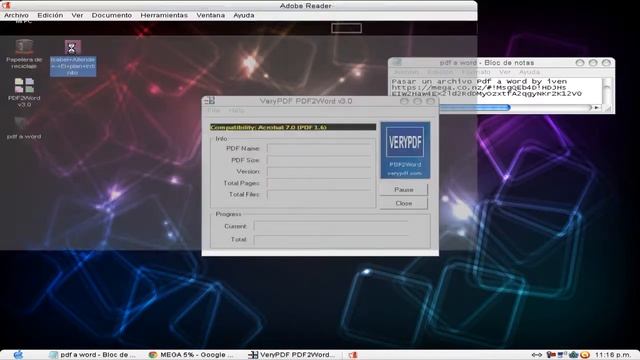Click the small rectangle in Adobe Reader toolbar
640x360 pixels.
pyautogui.click(x=347, y=28)
